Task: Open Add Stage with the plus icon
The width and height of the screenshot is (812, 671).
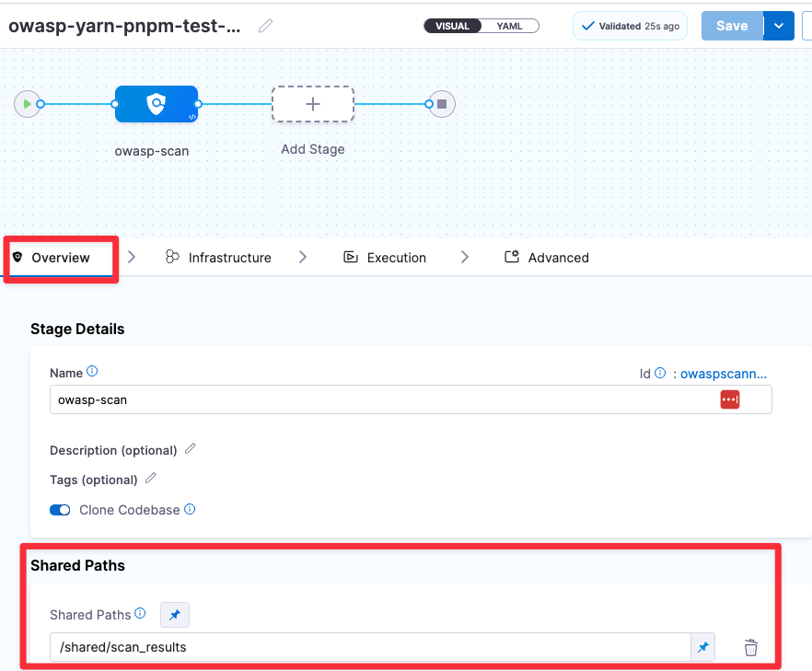Action: point(312,103)
